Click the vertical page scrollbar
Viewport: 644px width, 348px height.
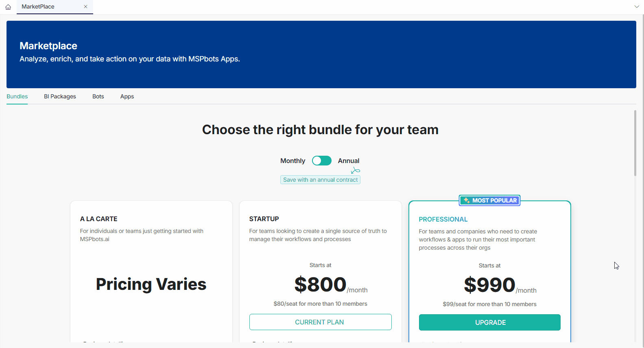tap(635, 143)
